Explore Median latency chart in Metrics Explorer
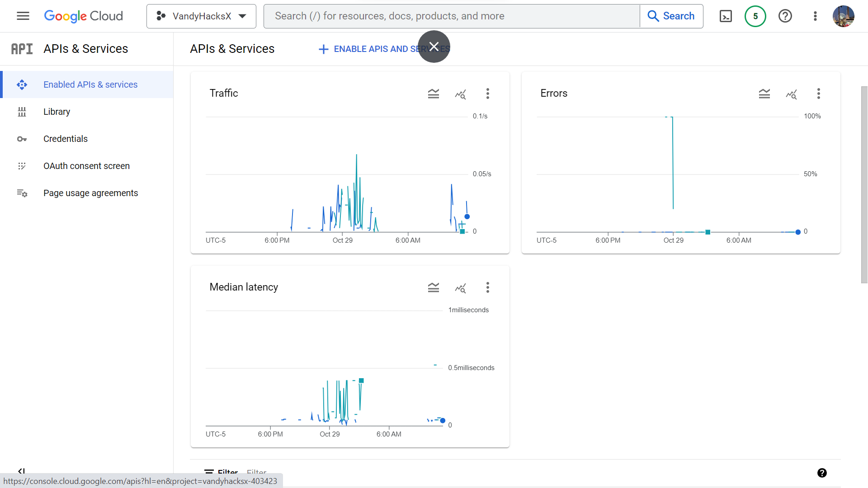Image resolution: width=868 pixels, height=488 pixels. pos(460,287)
